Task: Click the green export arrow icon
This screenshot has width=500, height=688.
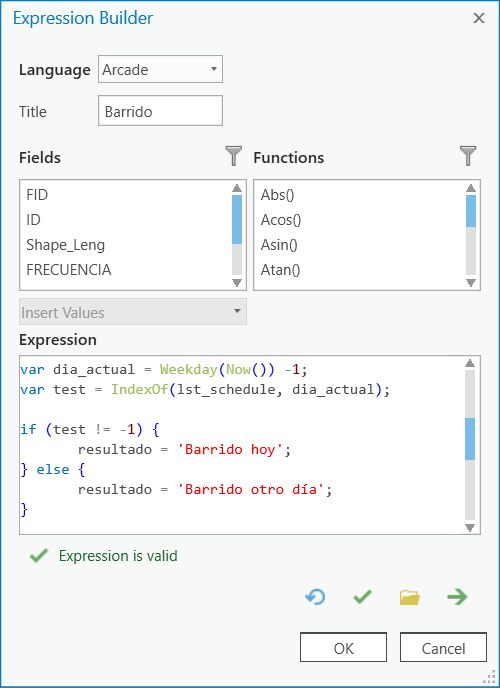Action: [x=457, y=597]
